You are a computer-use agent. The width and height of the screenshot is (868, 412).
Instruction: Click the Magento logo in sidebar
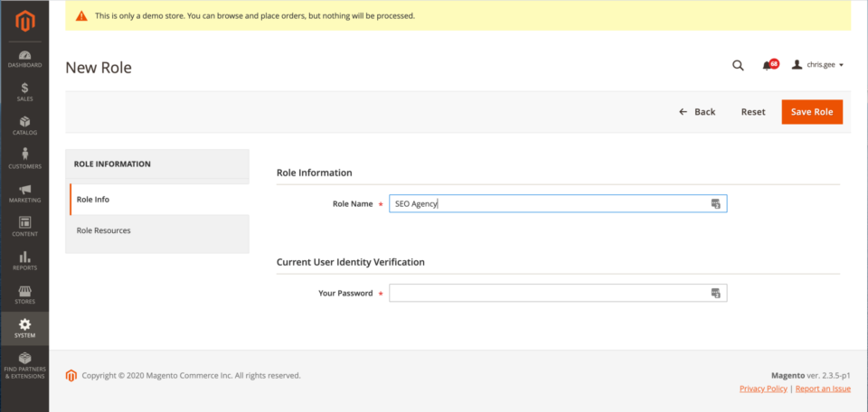pos(24,21)
